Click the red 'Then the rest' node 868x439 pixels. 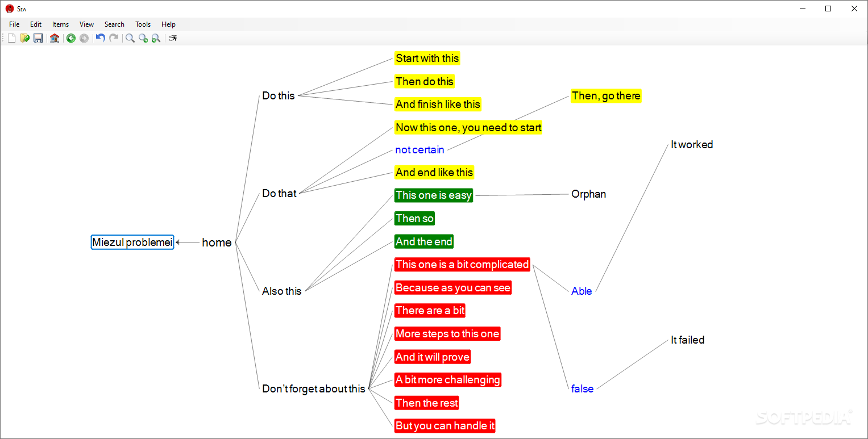point(426,403)
